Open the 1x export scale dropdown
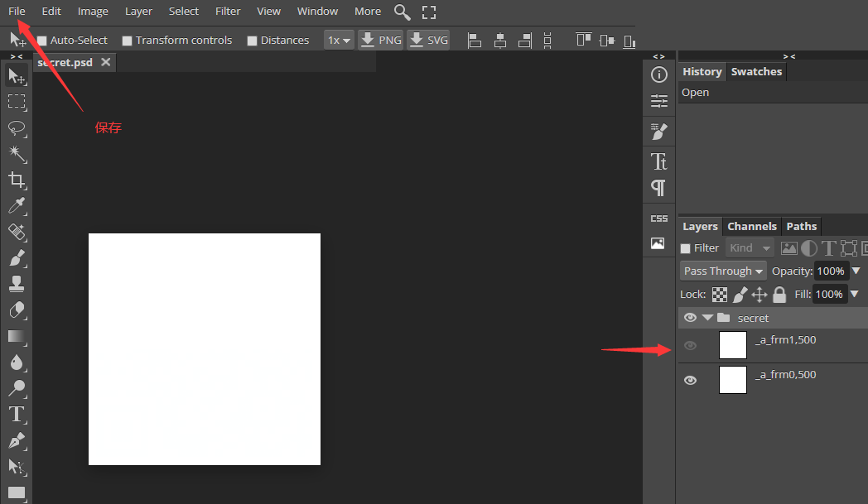This screenshot has height=504, width=868. (x=339, y=41)
